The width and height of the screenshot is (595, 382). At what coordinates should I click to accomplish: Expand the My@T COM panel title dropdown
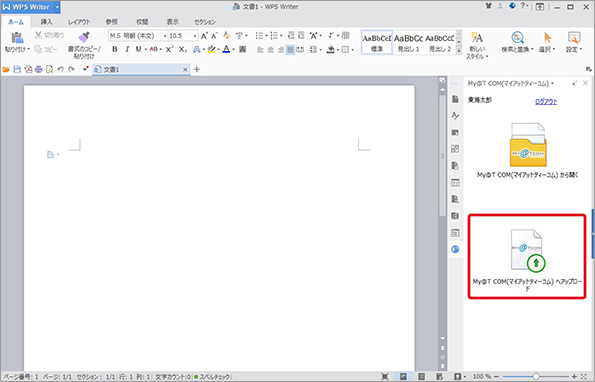(552, 83)
